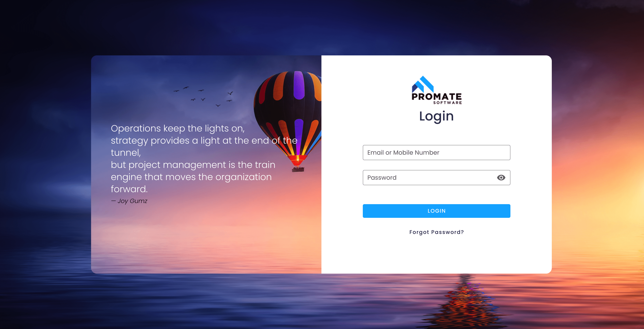Click the SOFTWARE subtitle under the logo
The width and height of the screenshot is (644, 329).
[x=447, y=103]
